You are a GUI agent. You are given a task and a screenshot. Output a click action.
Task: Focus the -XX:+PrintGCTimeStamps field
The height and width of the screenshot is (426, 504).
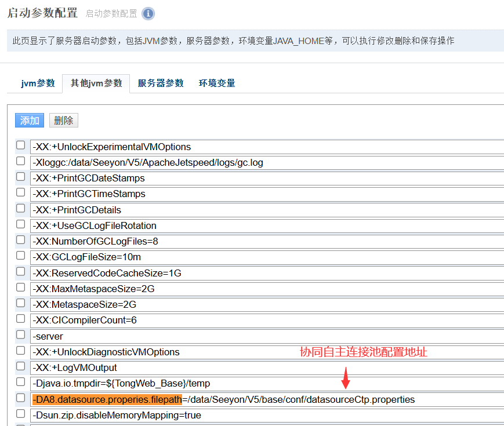tap(267, 194)
